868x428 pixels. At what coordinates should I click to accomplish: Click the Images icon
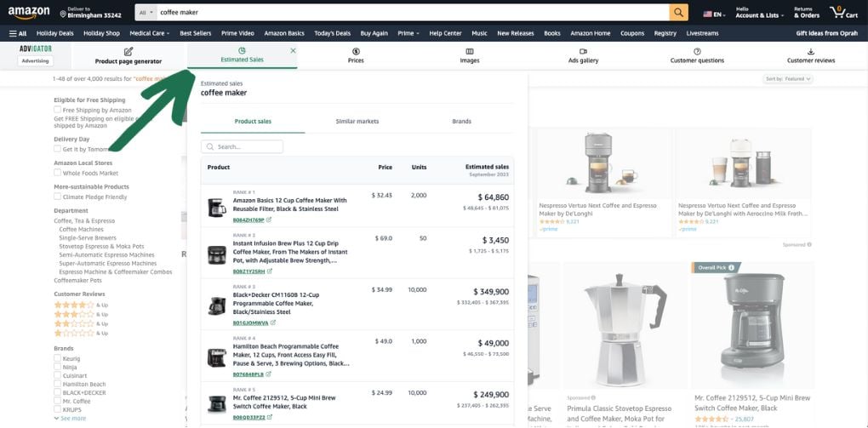470,52
